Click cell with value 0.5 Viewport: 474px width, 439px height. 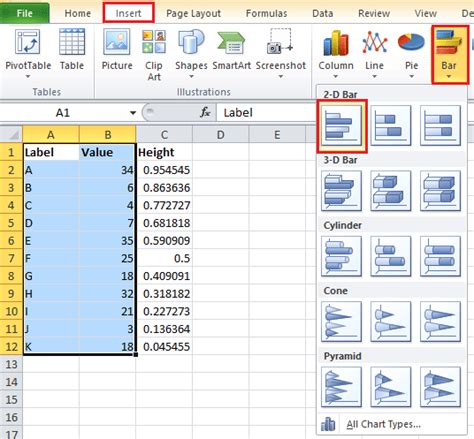(164, 258)
